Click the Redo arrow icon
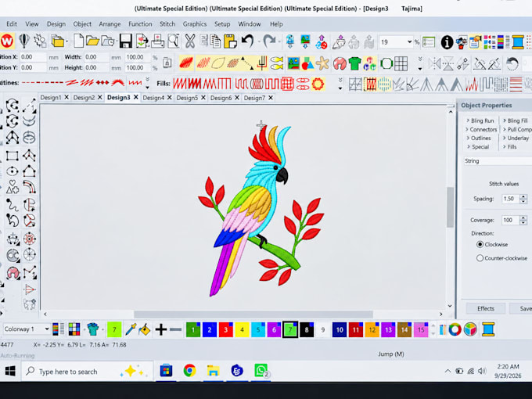This screenshot has width=532, height=399. point(269,41)
